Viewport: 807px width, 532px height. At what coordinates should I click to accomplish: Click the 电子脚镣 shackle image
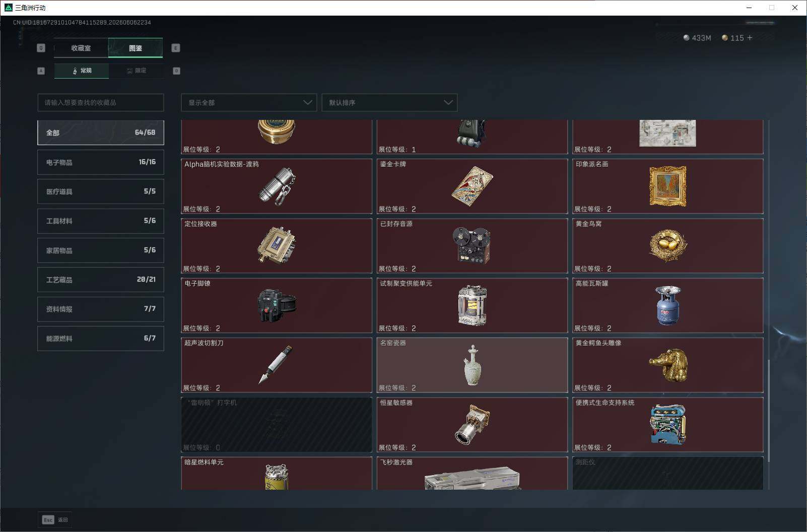[x=277, y=305]
